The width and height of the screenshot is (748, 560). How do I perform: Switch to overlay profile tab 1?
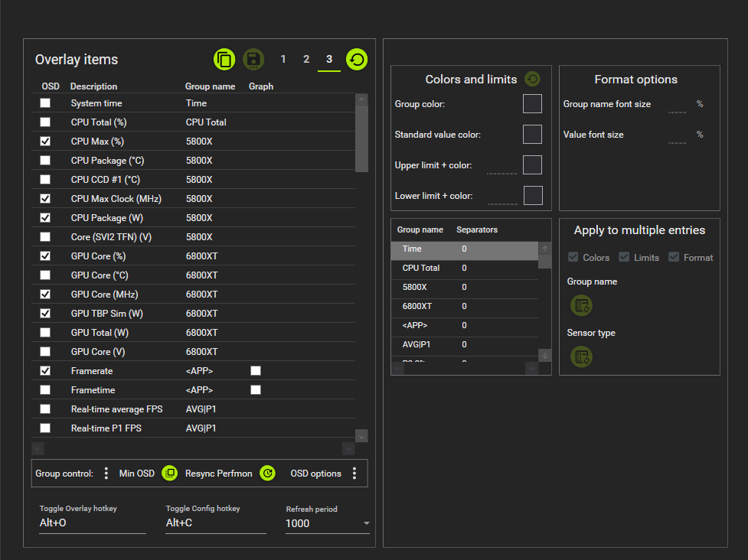[x=283, y=60]
